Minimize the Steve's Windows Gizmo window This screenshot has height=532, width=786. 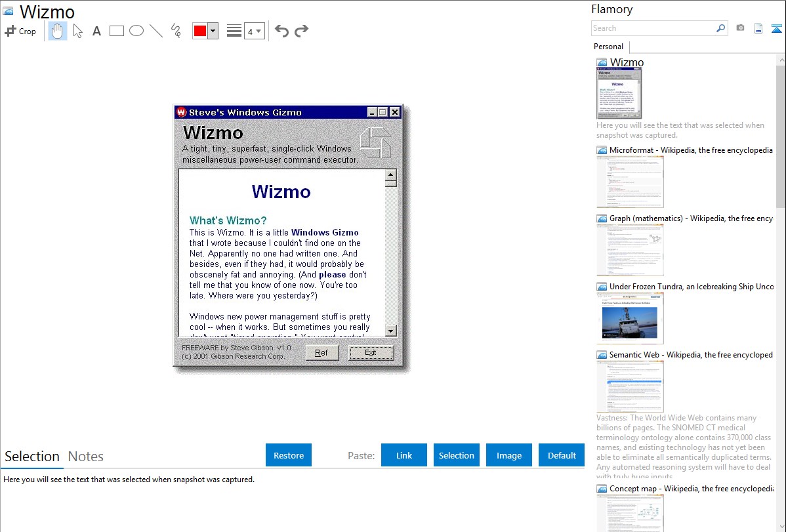pos(372,112)
